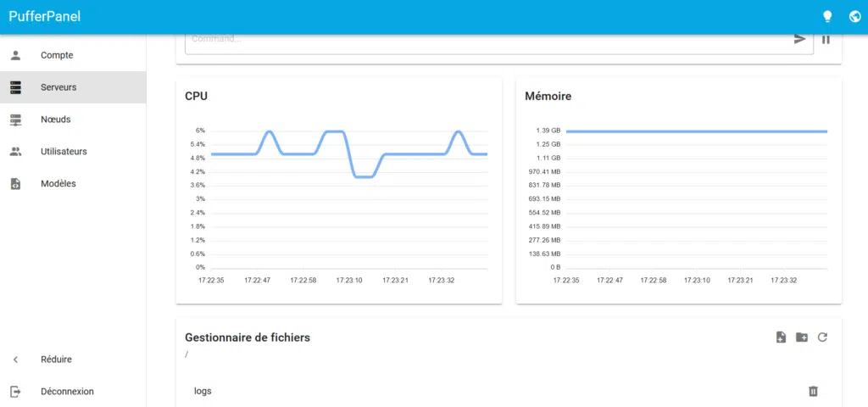
Task: Log out via the Déconnexion label
Action: 67,392
